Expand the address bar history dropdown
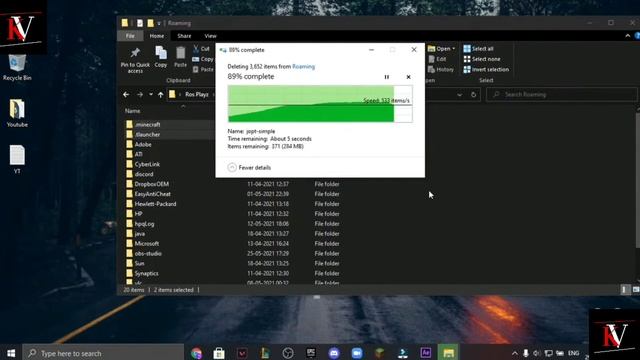 click(x=460, y=95)
